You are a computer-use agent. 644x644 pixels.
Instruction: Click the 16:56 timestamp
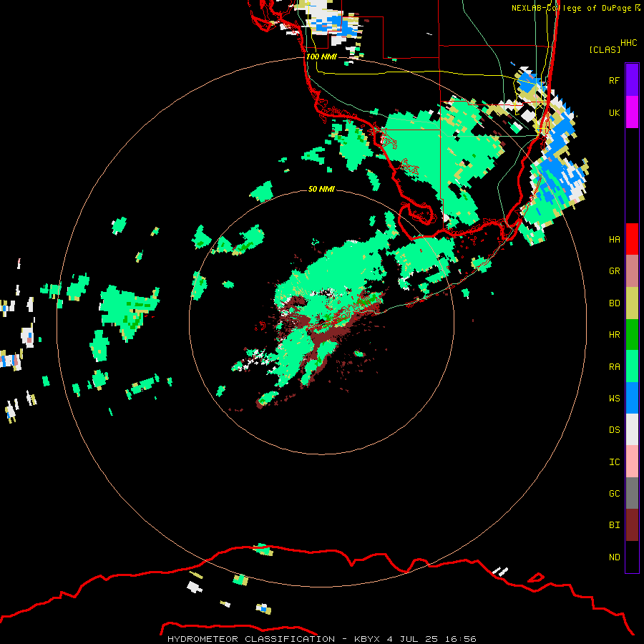coord(460,639)
